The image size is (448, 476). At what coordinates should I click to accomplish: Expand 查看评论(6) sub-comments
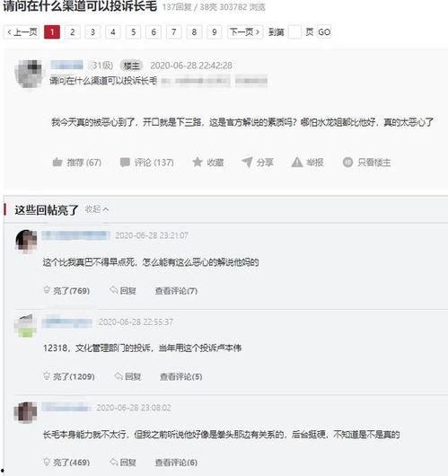tap(176, 463)
